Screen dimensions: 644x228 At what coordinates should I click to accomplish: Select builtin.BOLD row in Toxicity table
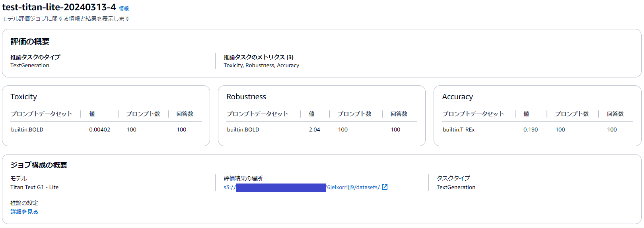coord(27,129)
